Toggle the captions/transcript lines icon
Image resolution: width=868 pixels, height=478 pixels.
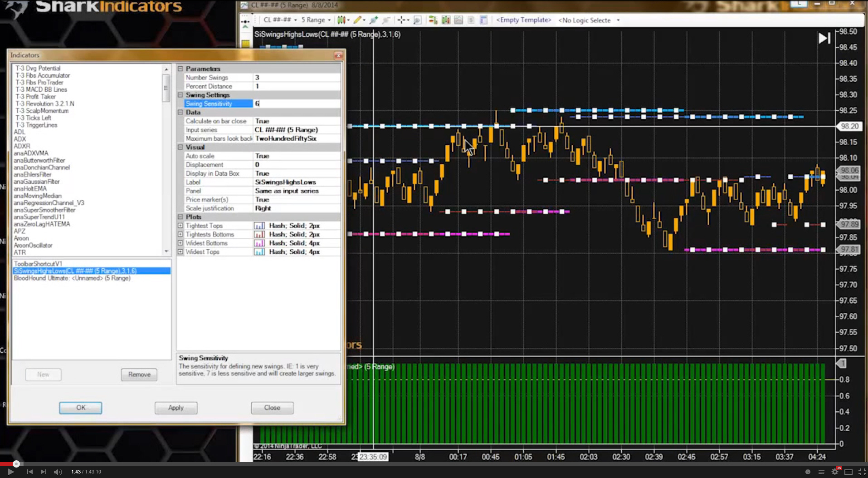(821, 472)
